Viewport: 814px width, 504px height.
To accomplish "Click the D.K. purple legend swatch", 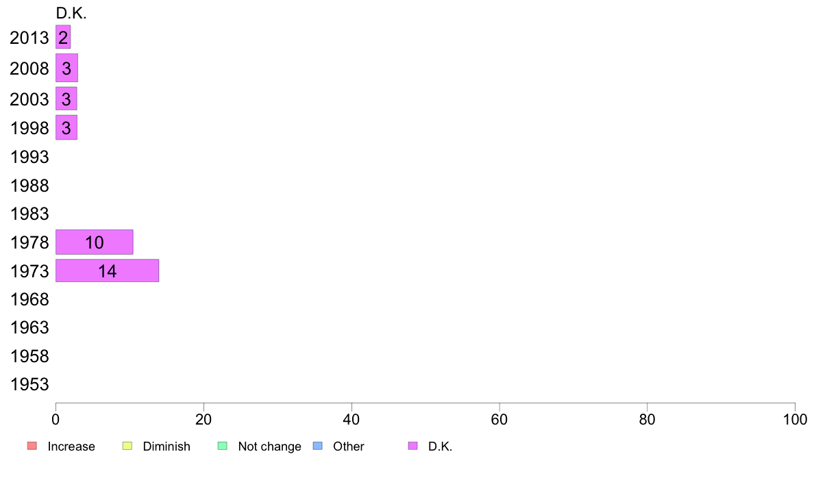I will [412, 446].
